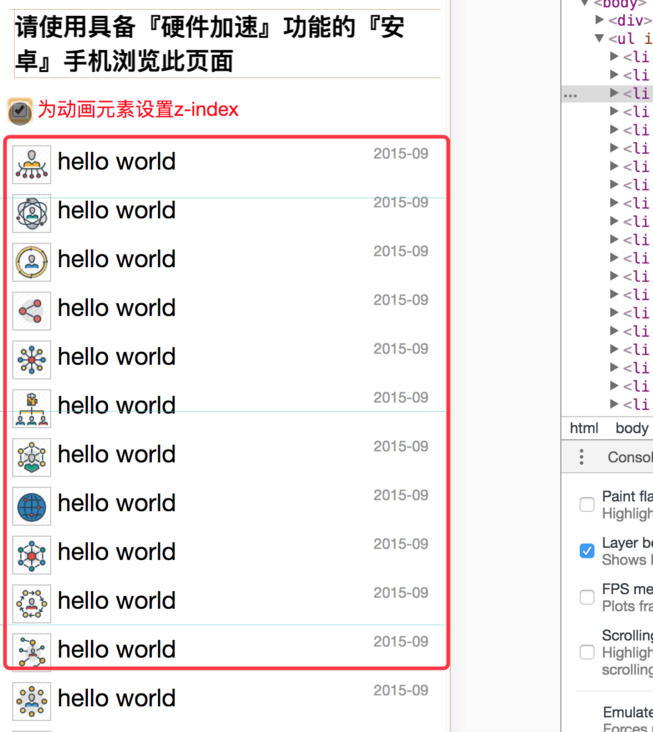Expand the div node in the DOM tree

(x=600, y=20)
